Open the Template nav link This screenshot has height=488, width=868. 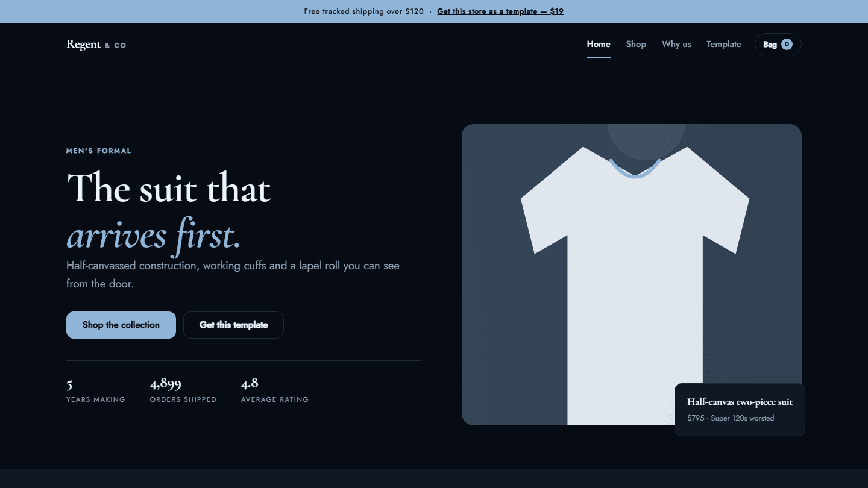[x=724, y=45]
